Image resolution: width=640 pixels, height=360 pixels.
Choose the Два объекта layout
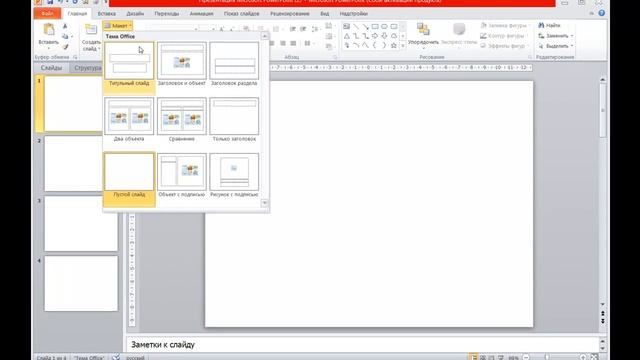[129, 120]
